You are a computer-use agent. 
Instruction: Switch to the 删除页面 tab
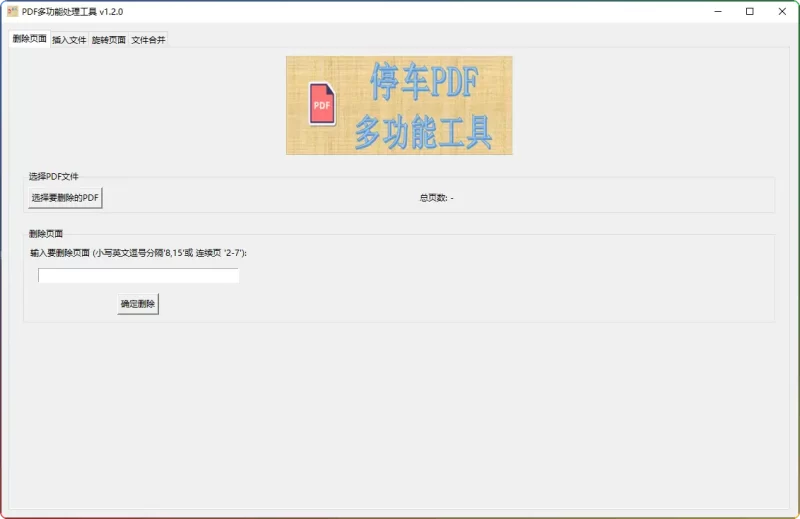click(30, 39)
